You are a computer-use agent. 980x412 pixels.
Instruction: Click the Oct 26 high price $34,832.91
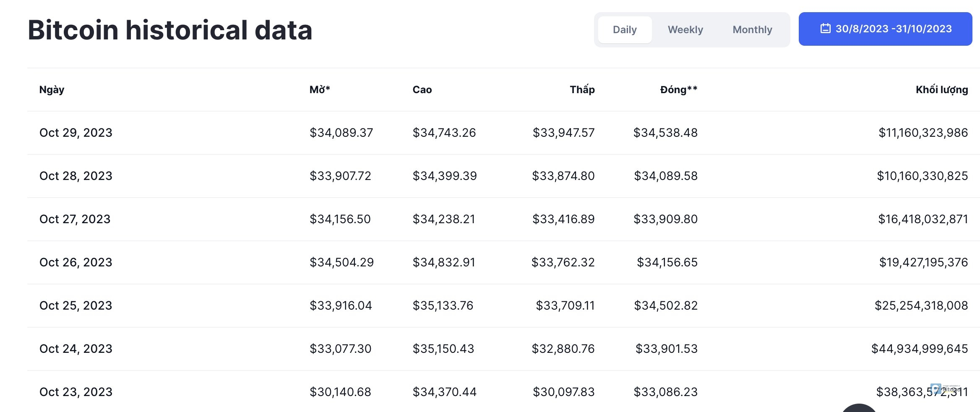click(444, 263)
